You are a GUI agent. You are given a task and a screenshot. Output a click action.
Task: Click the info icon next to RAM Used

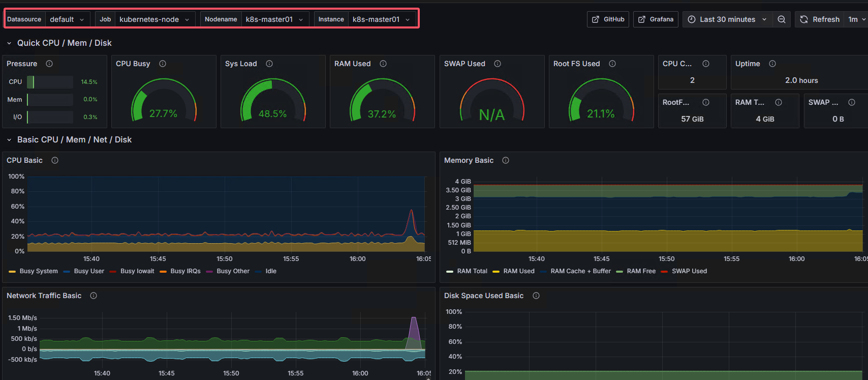pyautogui.click(x=383, y=64)
